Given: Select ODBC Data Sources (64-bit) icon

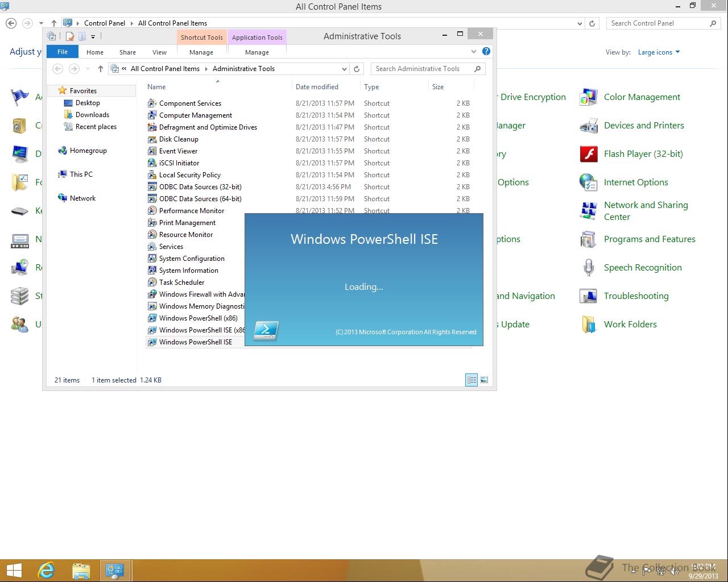Looking at the screenshot, I should point(152,199).
